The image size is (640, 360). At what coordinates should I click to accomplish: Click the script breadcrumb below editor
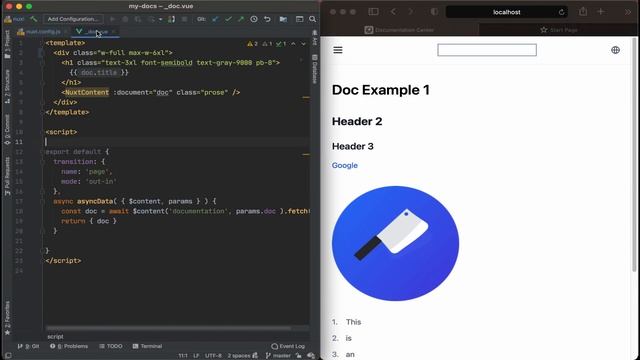[x=55, y=337]
